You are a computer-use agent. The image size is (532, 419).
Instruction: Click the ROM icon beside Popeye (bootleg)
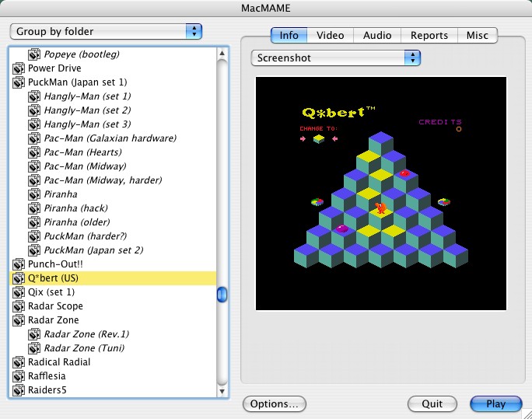34,54
